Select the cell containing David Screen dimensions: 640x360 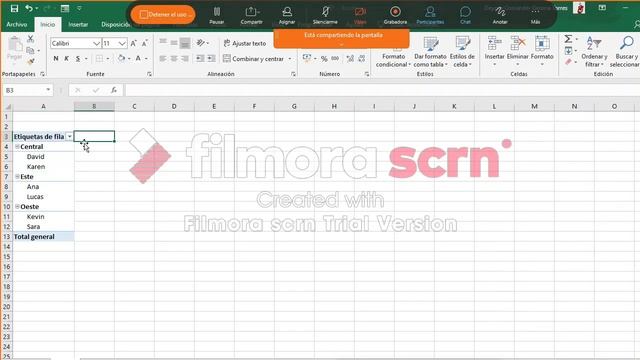point(43,157)
